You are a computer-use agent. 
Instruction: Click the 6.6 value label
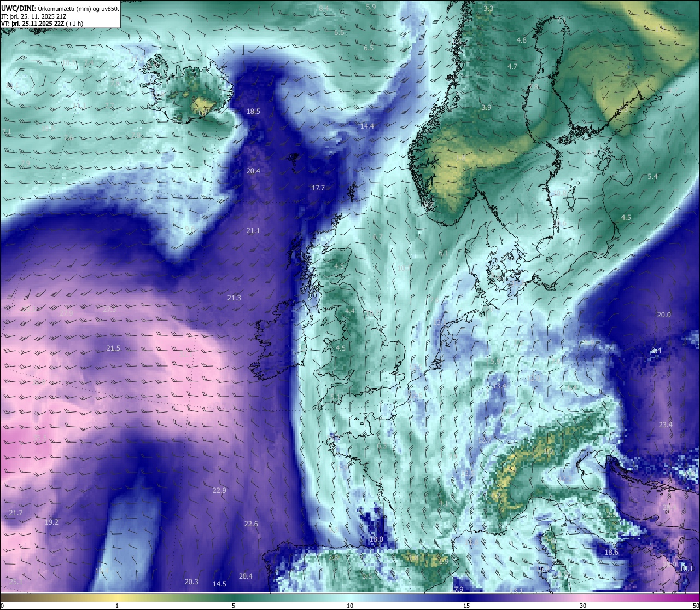point(339,32)
